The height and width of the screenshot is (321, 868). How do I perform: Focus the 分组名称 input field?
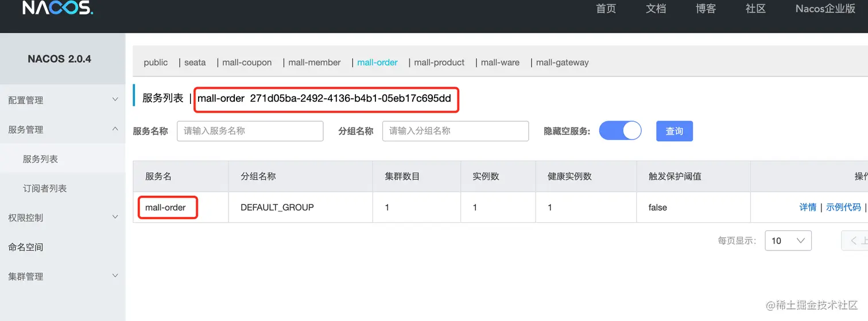[455, 131]
